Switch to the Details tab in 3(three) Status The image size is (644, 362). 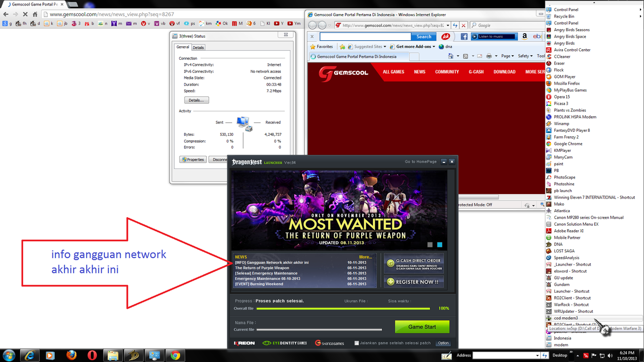pos(198,47)
